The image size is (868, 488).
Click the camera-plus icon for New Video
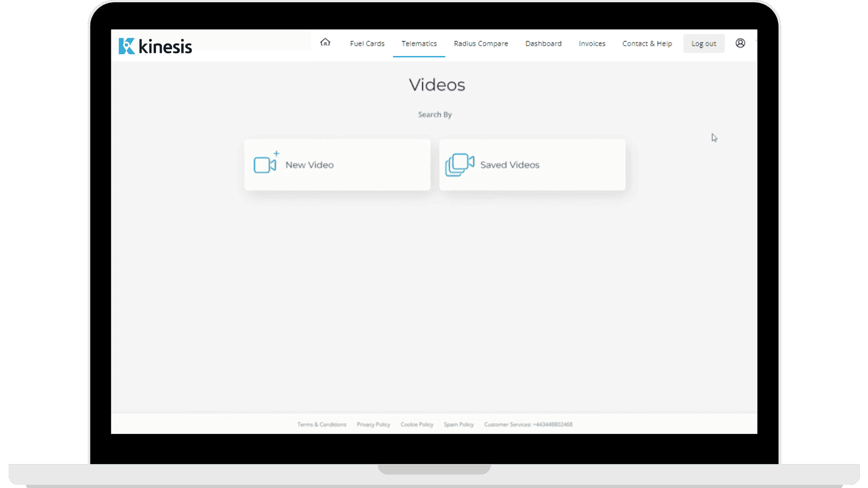coord(265,163)
